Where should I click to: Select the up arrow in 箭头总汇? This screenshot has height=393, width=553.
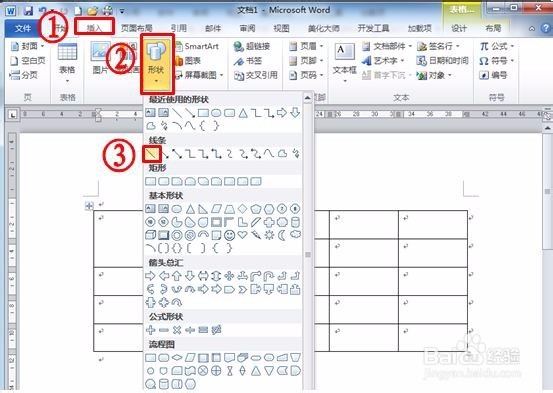pyautogui.click(x=177, y=276)
